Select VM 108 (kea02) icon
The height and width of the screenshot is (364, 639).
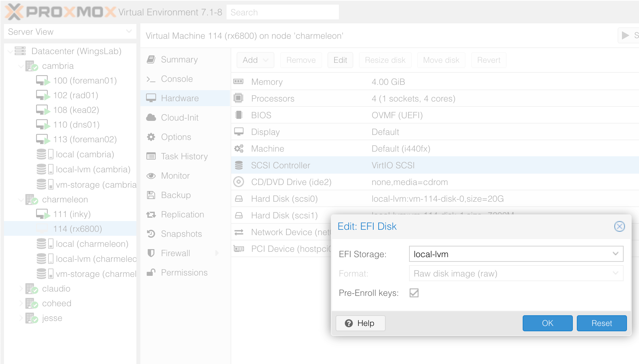point(43,110)
